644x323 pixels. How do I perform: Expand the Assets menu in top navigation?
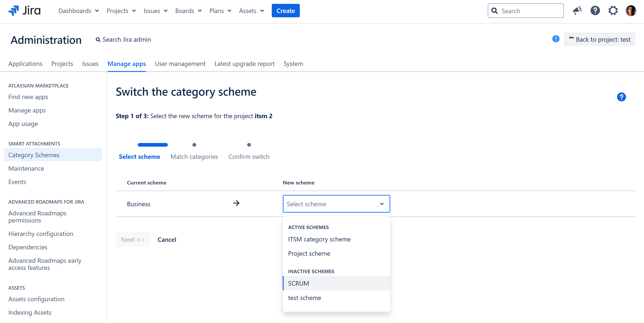click(251, 11)
